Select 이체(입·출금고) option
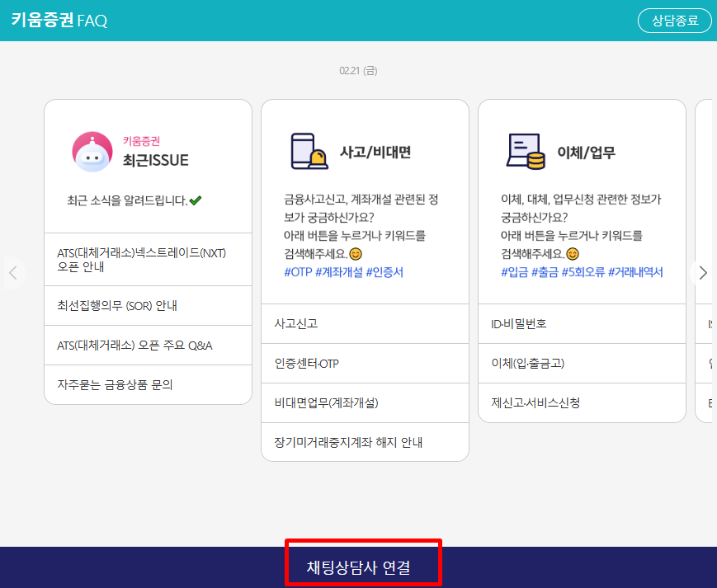 [x=583, y=364]
